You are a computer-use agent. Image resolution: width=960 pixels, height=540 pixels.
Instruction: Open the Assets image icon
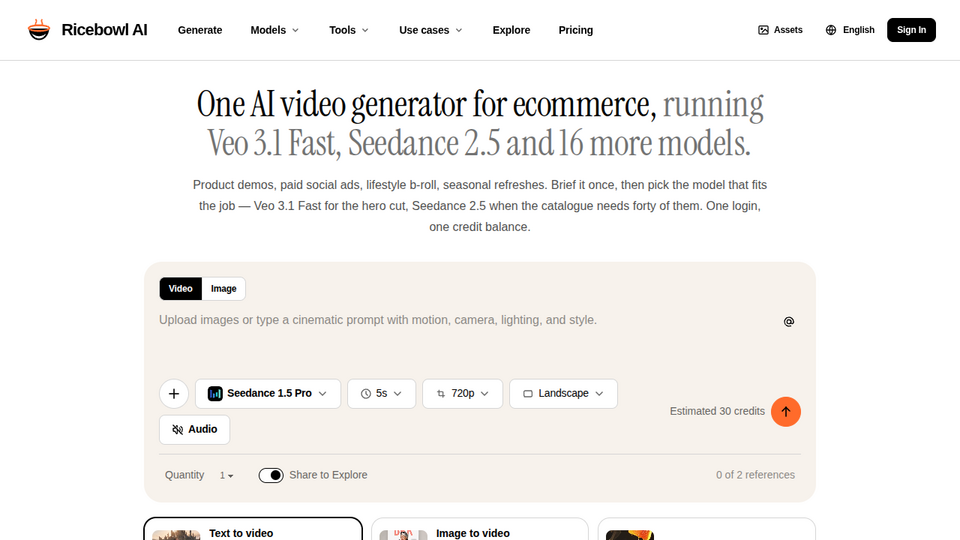pos(763,30)
